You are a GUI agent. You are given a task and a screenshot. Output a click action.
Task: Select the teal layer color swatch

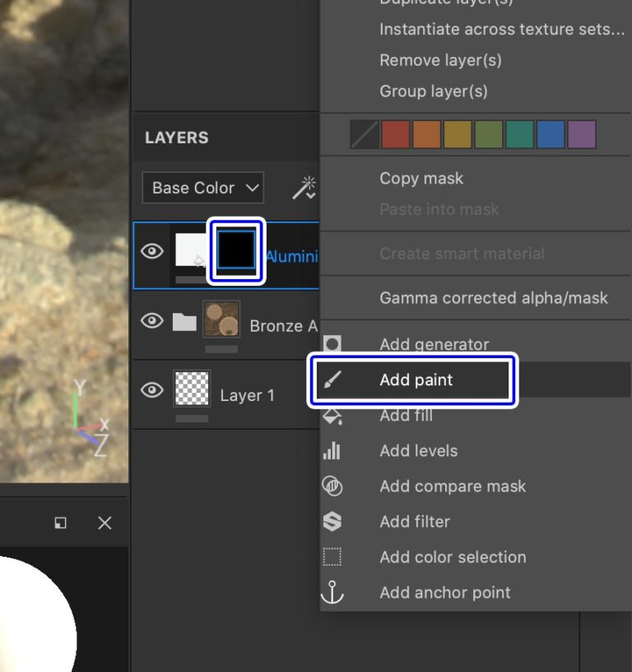[x=519, y=134]
